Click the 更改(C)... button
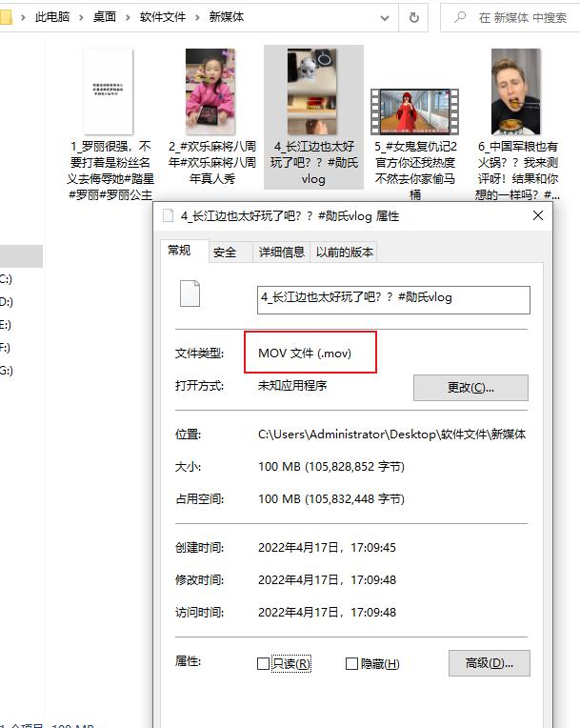Screen dimensions: 580x728 point(470,388)
